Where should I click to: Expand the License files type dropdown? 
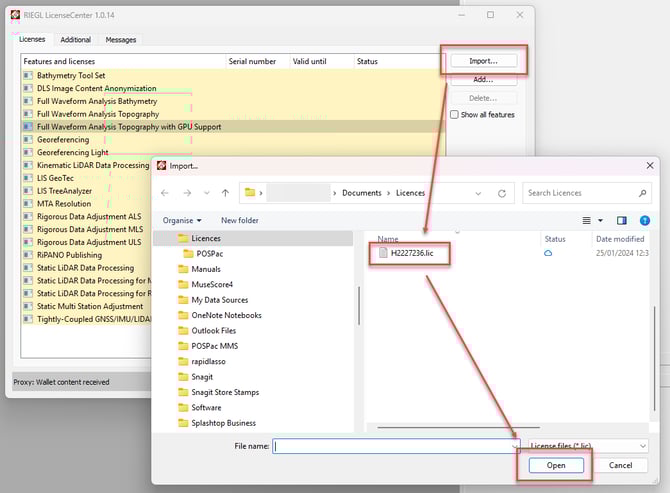coord(588,446)
